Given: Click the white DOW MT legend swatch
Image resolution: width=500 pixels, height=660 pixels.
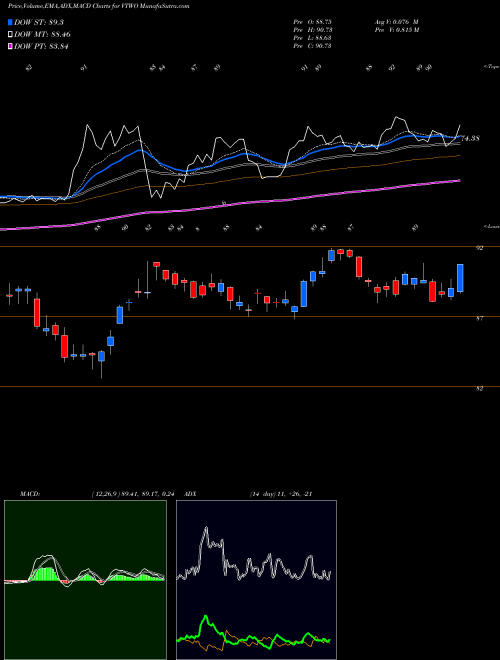Looking at the screenshot, I should pos(11,34).
